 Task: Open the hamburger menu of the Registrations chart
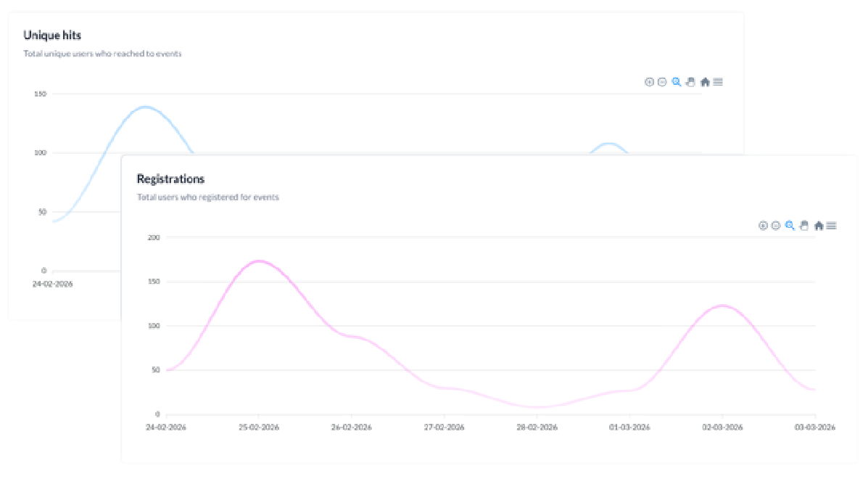832,226
